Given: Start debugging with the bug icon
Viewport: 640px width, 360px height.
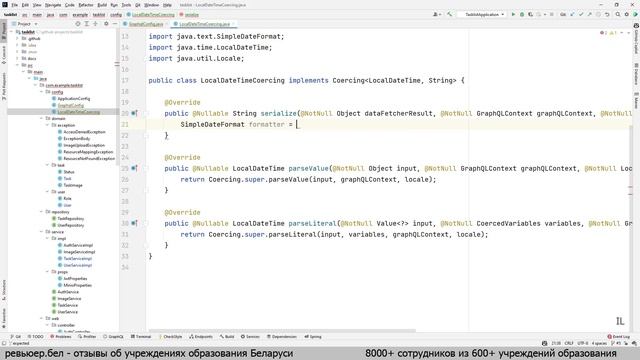Looking at the screenshot, I should point(522,14).
